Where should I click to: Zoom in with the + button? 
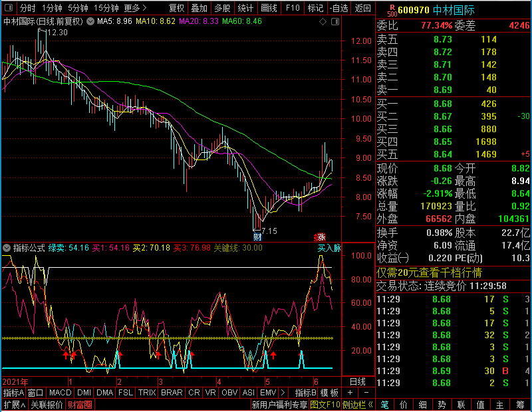pos(350,393)
